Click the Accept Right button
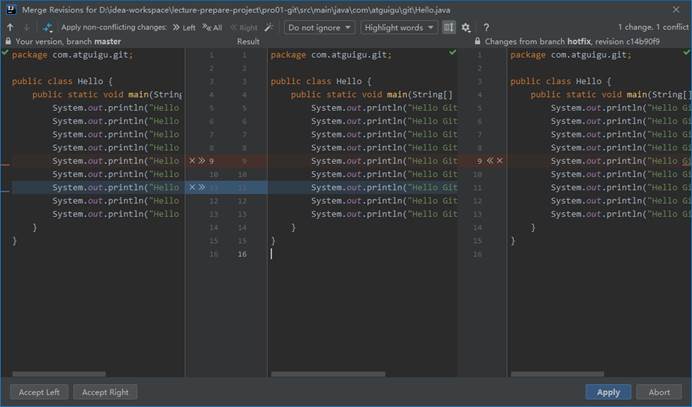This screenshot has width=692, height=407. 104,392
